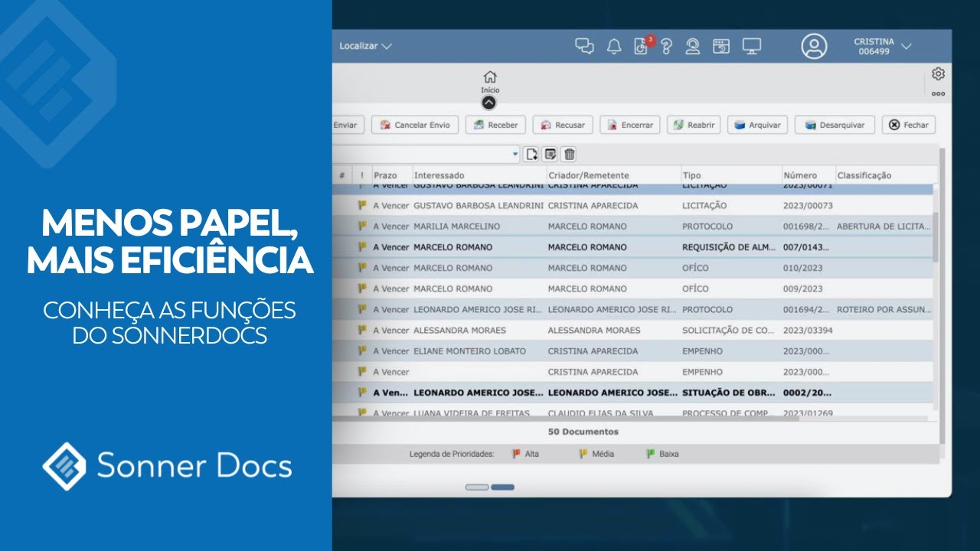Viewport: 980px width, 551px height.
Task: Sort by the Prazo column header
Action: (392, 175)
